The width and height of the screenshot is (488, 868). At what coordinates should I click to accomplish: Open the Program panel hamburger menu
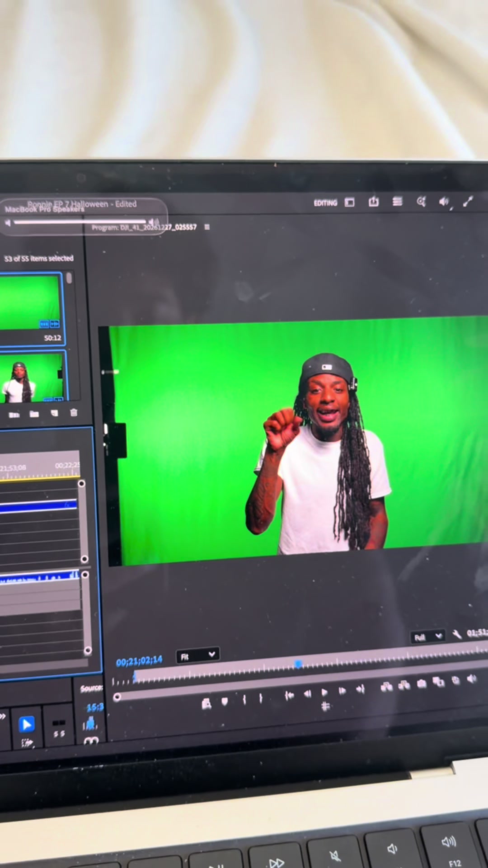[207, 227]
